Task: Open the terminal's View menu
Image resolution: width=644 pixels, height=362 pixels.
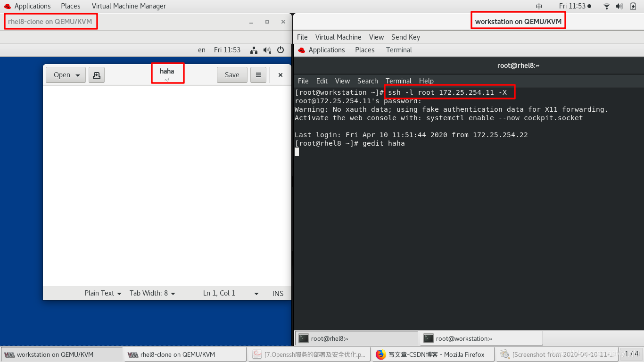Action: point(342,81)
